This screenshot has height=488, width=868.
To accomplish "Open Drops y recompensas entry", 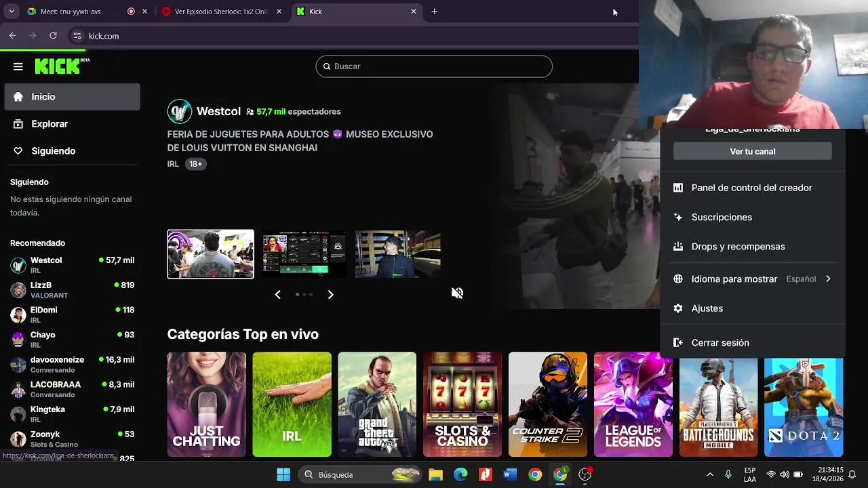I will 752,247.
